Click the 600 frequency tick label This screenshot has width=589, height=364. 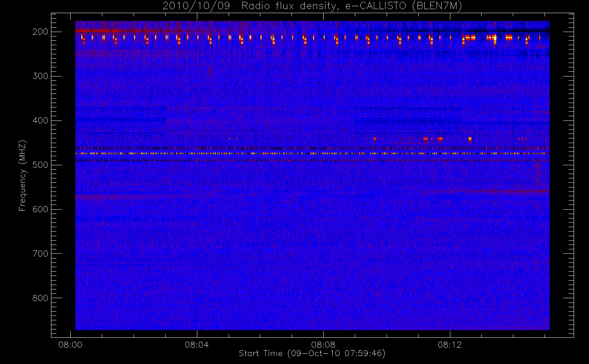pos(40,209)
